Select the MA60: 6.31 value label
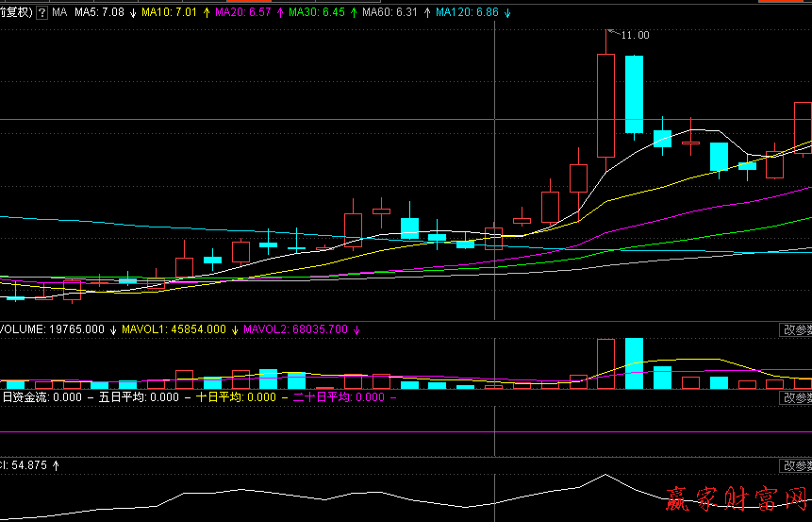 tap(391, 12)
